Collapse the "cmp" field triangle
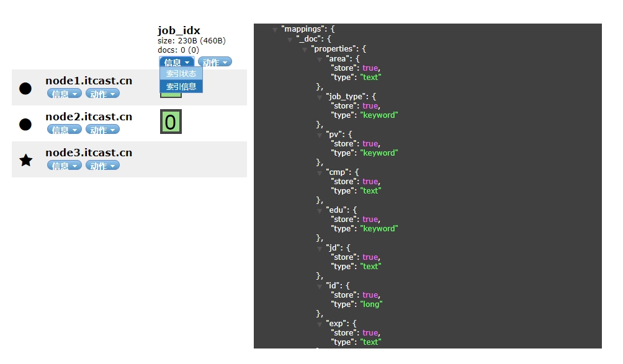This screenshot has width=623, height=364. pos(320,173)
